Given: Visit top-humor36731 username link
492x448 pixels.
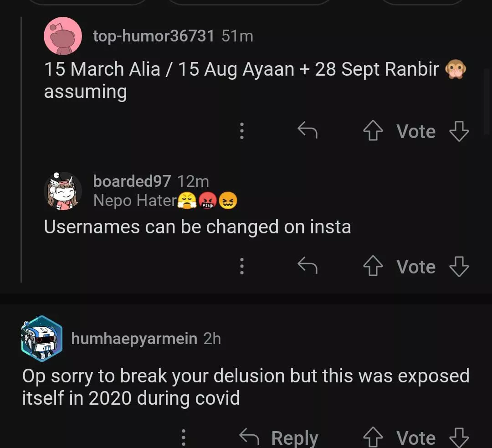Looking at the screenshot, I should point(154,36).
